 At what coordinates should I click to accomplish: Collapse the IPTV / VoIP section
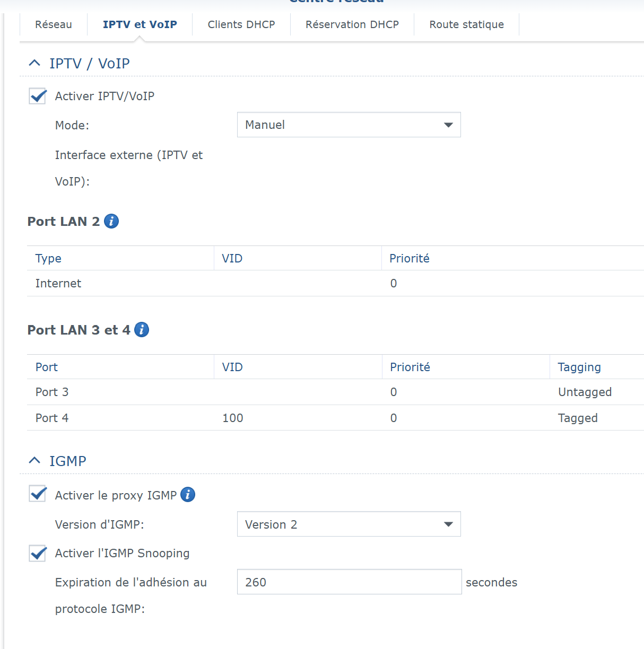pos(34,63)
